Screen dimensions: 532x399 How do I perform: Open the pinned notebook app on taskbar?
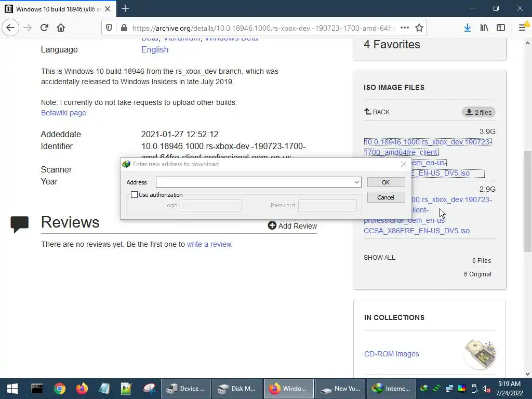pos(104,389)
